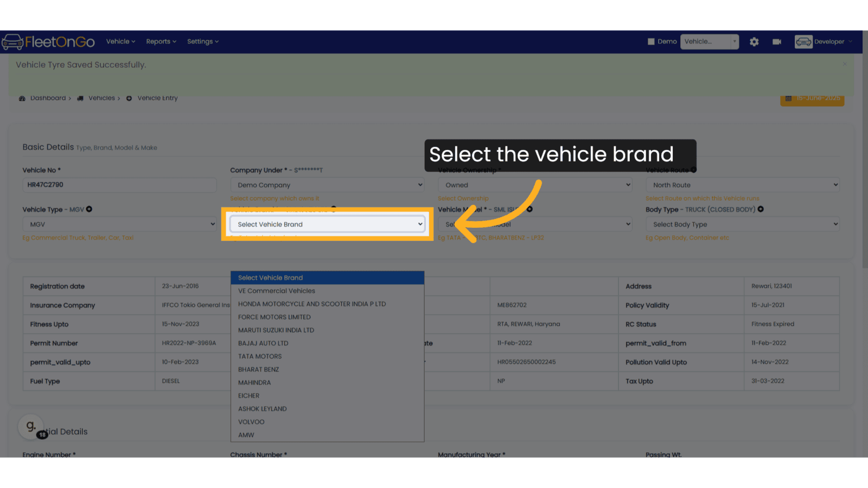Open the Select Body Type dropdown

[x=743, y=224]
